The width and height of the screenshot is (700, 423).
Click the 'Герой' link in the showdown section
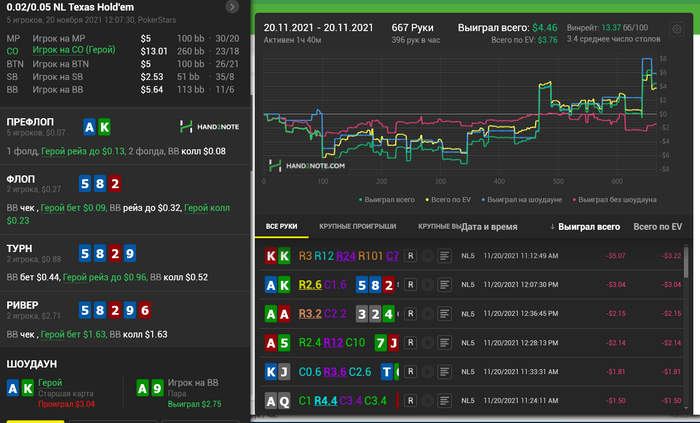pos(50,382)
